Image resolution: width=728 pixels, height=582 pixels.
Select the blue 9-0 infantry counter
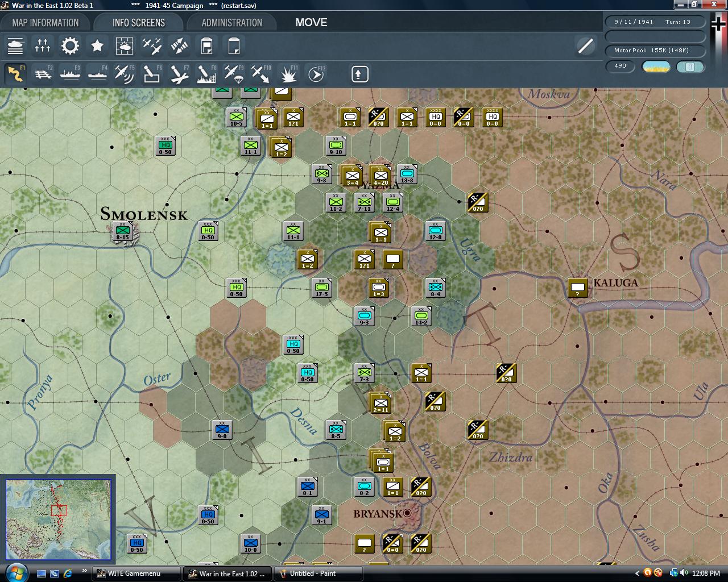click(222, 430)
